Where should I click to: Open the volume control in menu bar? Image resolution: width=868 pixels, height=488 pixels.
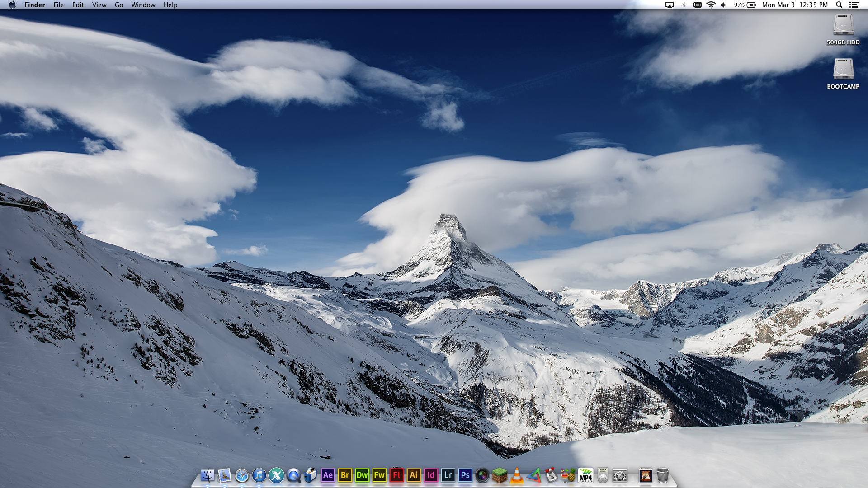723,5
